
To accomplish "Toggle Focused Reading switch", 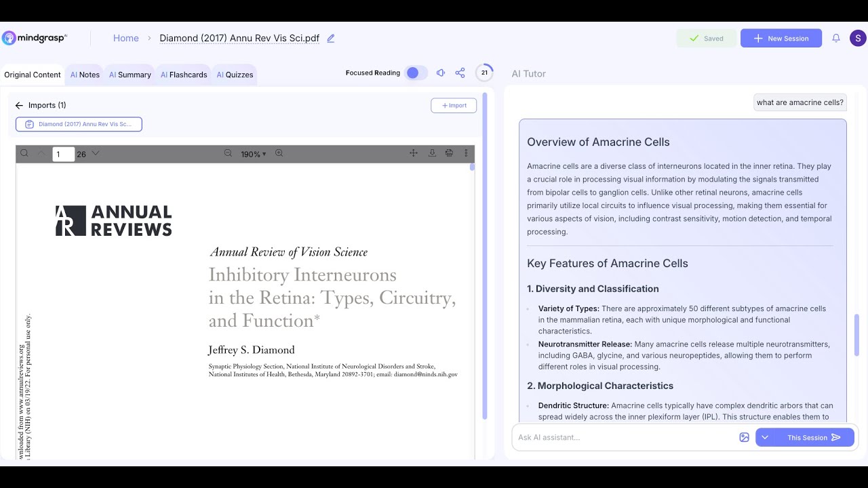I will coord(416,73).
